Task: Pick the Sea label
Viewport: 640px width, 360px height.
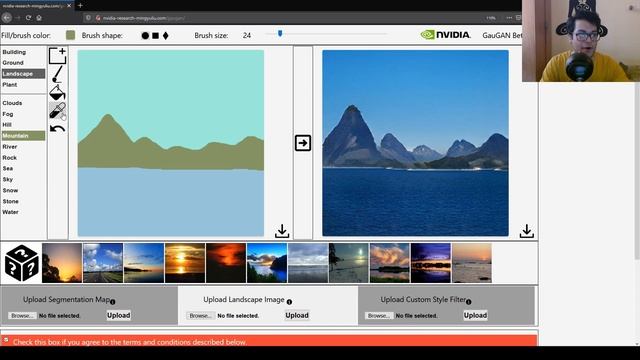Action: click(x=8, y=169)
